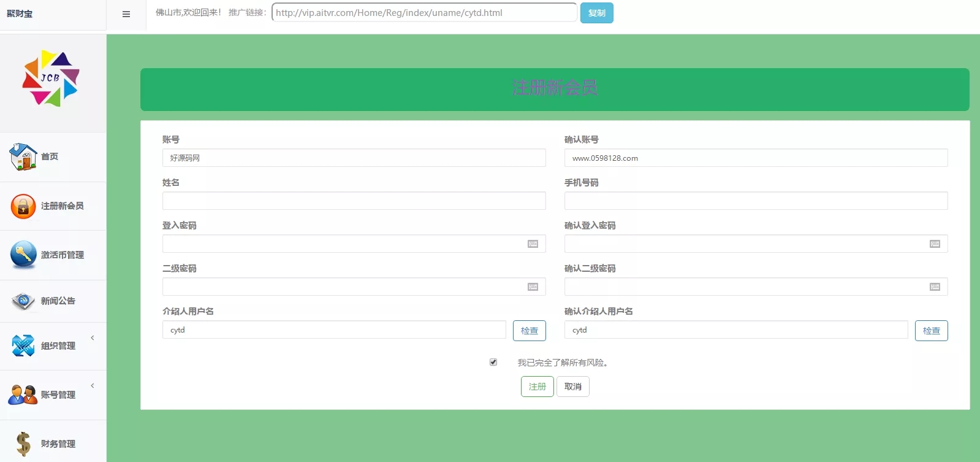This screenshot has width=980, height=462.
Task: Expand the 账号管理 submenu chevron
Action: click(93, 386)
